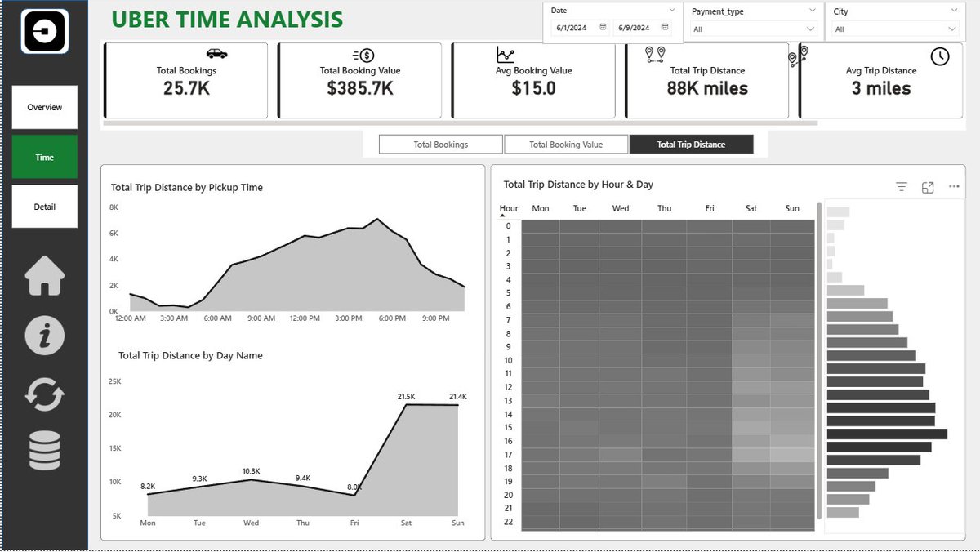The image size is (980, 552).
Task: Open more options ellipsis on heatmap visual
Action: tap(954, 187)
